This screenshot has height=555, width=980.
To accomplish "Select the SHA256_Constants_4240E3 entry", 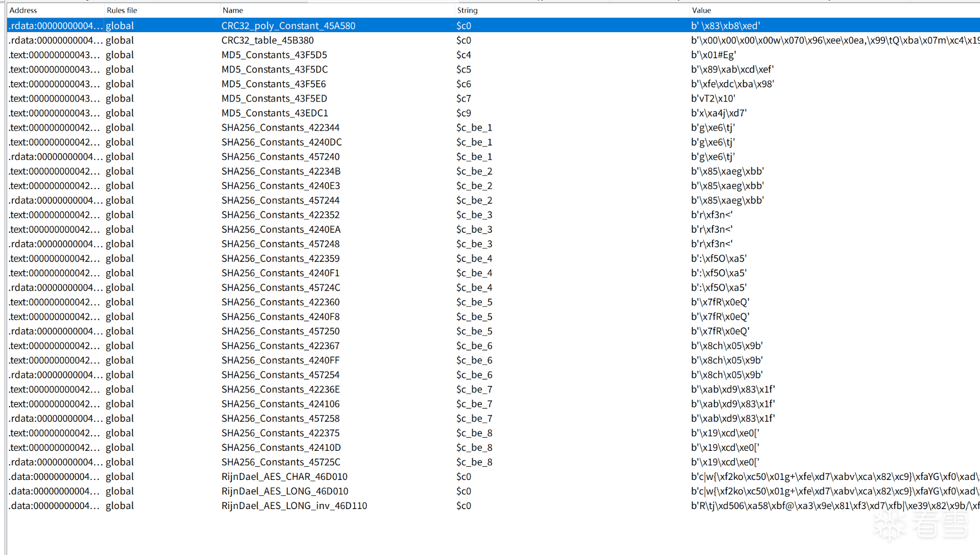I will tap(280, 186).
